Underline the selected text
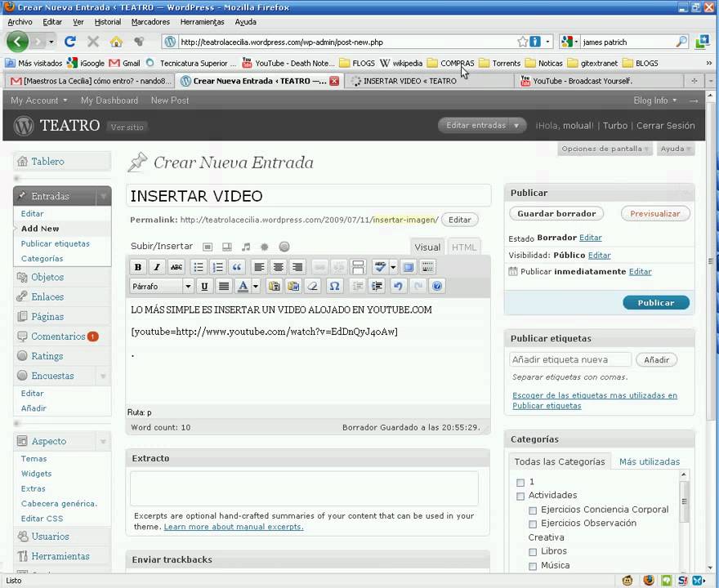 coord(204,287)
